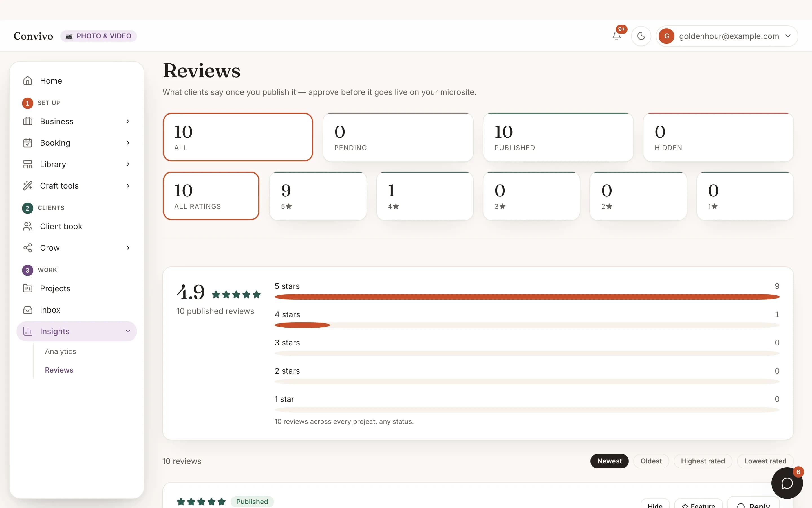The image size is (812, 508).
Task: Click the red 9+ notification count badge
Action: 621,29
